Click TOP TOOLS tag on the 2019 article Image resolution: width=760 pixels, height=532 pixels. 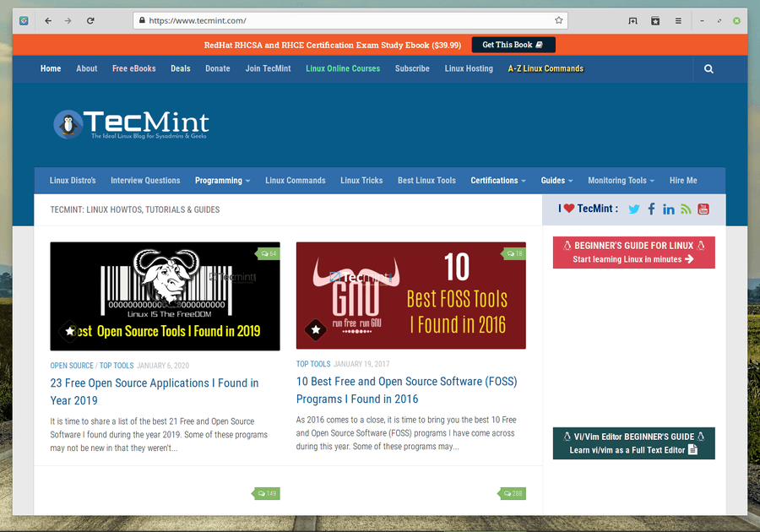click(117, 366)
